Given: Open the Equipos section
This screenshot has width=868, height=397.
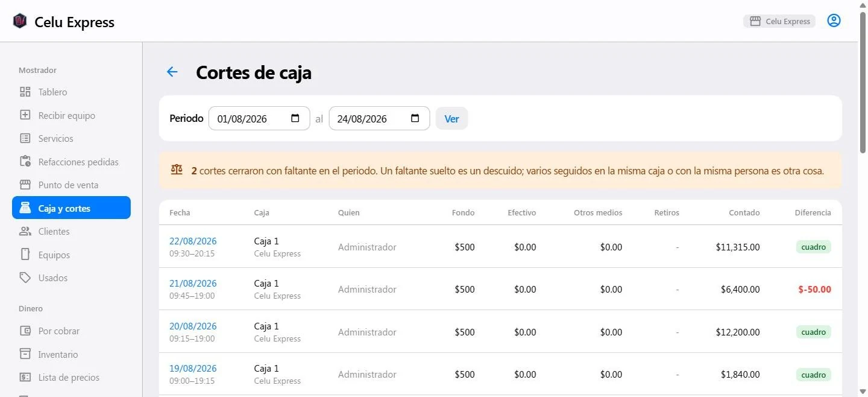Looking at the screenshot, I should coord(71,255).
